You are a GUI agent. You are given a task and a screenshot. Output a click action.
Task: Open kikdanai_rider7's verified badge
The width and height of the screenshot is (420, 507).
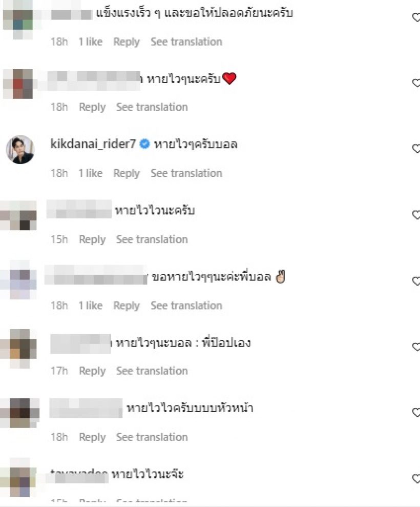(x=145, y=144)
